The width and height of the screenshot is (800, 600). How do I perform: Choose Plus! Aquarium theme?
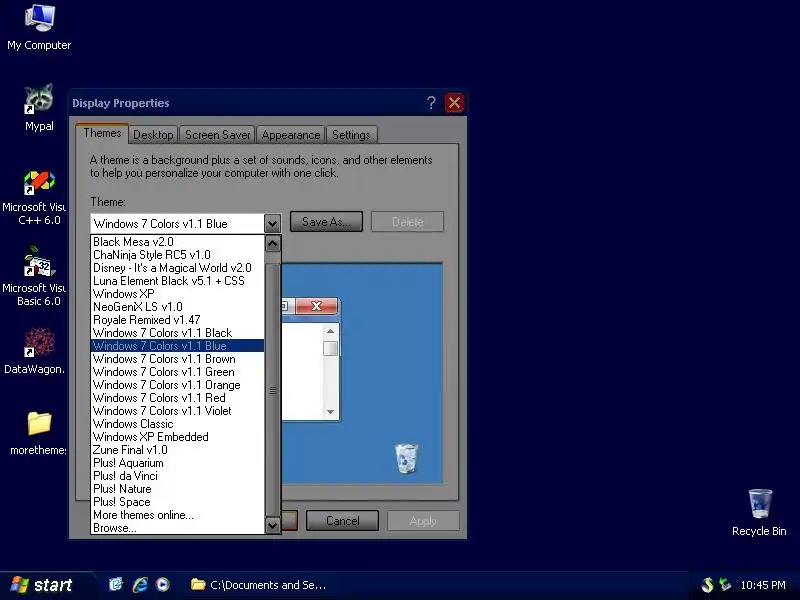[177, 463]
